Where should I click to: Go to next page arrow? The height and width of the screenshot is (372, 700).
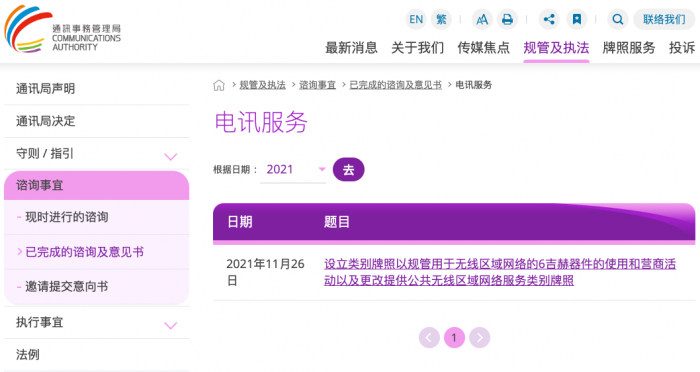pyautogui.click(x=480, y=338)
